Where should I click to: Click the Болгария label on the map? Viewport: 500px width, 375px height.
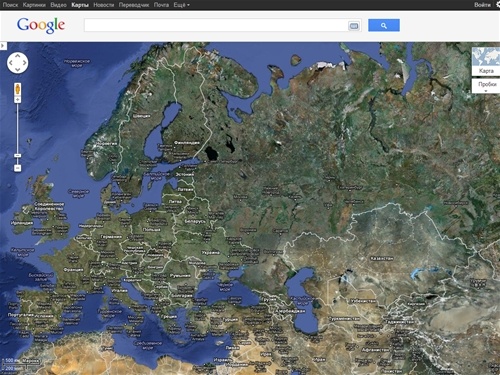click(x=182, y=296)
